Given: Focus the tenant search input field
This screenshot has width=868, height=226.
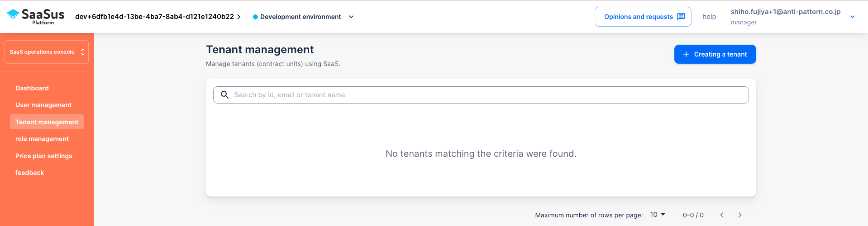Looking at the screenshot, I should 481,95.
